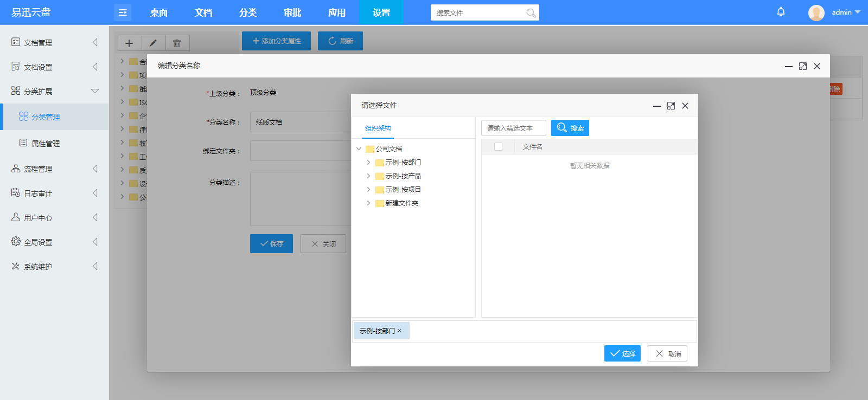This screenshot has height=400, width=868.
Task: Open the 分类 top menu
Action: tap(248, 12)
